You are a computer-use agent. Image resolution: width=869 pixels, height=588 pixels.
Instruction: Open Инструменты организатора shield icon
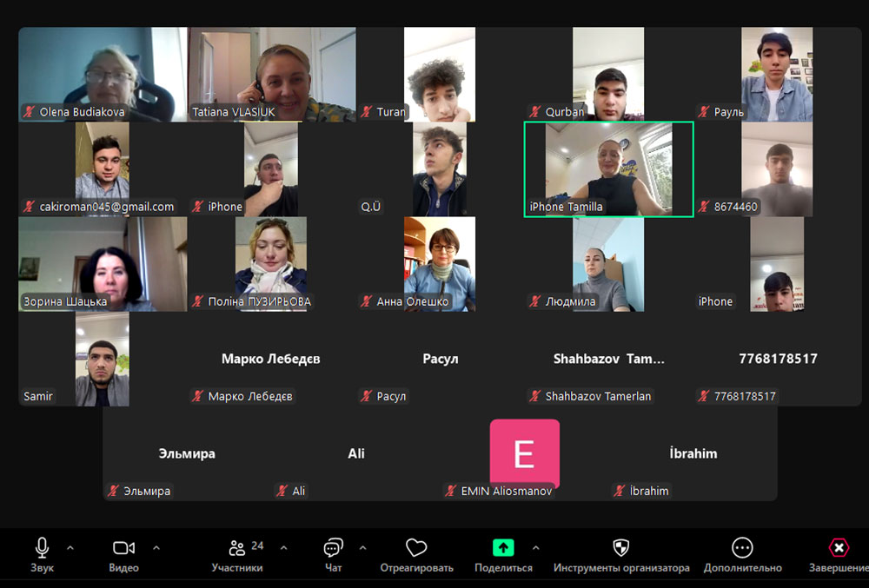click(x=621, y=547)
